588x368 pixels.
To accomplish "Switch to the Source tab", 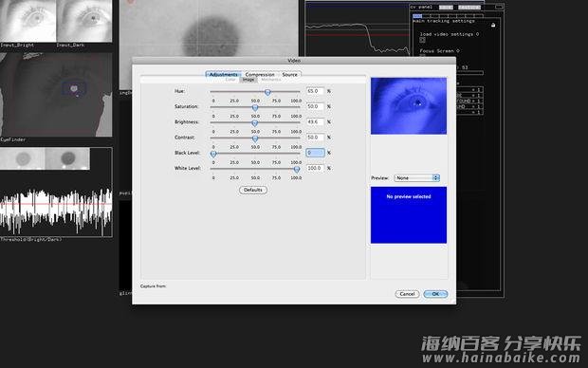I will tap(289, 75).
